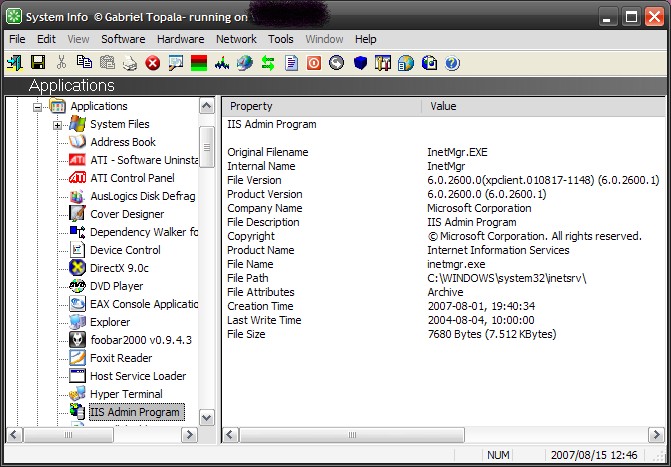
Task: Click the blue screen capture icon
Action: click(429, 63)
